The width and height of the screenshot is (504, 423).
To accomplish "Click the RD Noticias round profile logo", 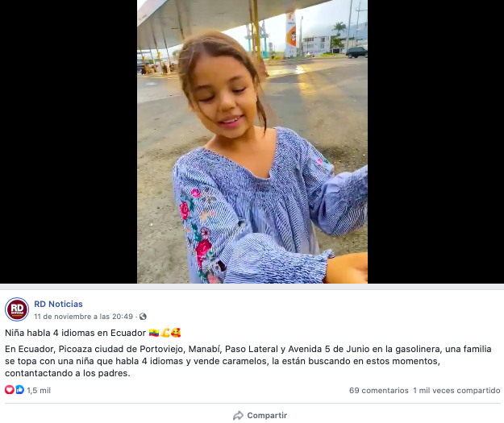I will point(17,309).
